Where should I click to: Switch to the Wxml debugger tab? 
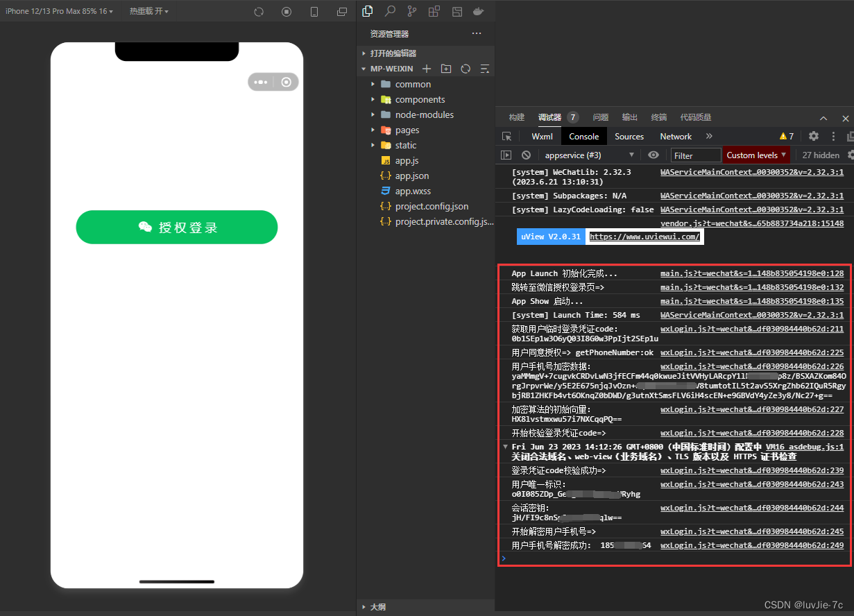click(x=542, y=136)
